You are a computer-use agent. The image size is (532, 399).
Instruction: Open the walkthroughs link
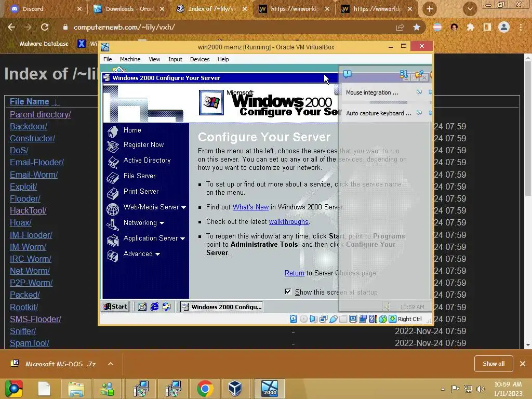(288, 221)
